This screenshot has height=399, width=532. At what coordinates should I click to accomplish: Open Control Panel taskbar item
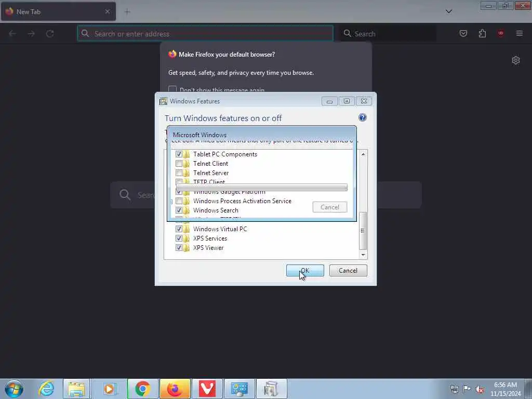click(x=240, y=389)
